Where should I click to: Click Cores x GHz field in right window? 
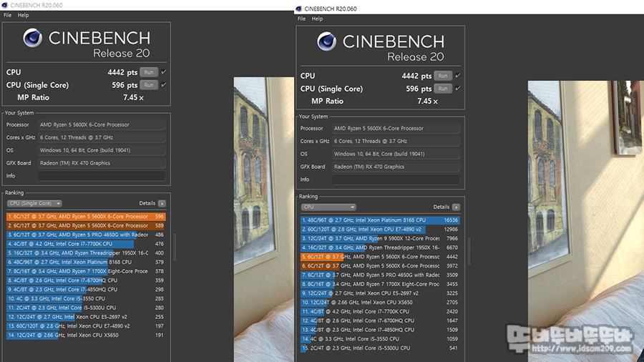tap(396, 141)
